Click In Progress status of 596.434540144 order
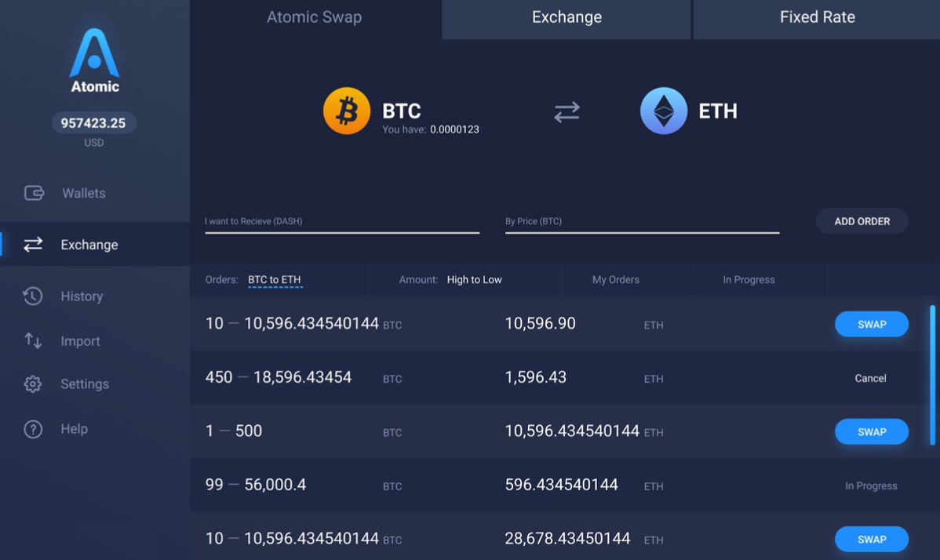The height and width of the screenshot is (560, 940). coord(871,485)
